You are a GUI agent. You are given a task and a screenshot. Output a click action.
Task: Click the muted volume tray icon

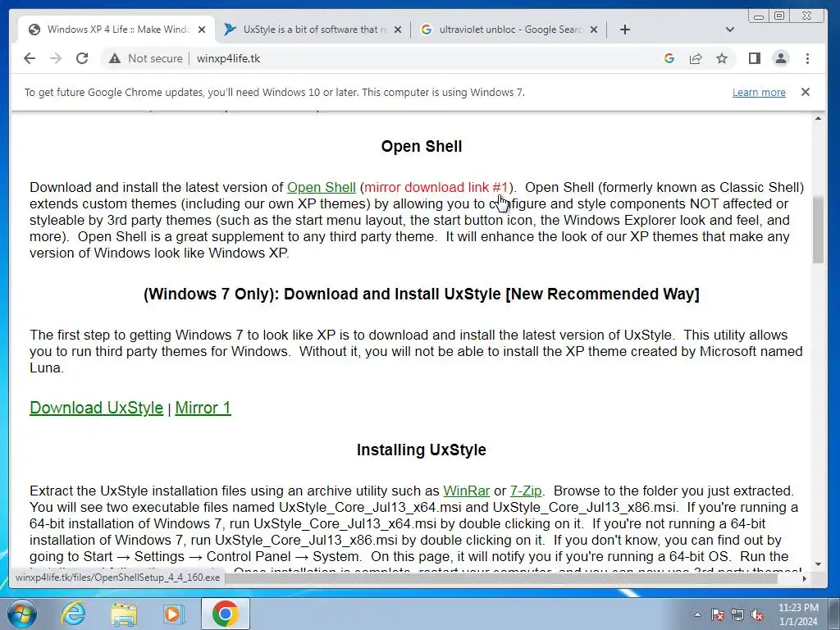(757, 614)
